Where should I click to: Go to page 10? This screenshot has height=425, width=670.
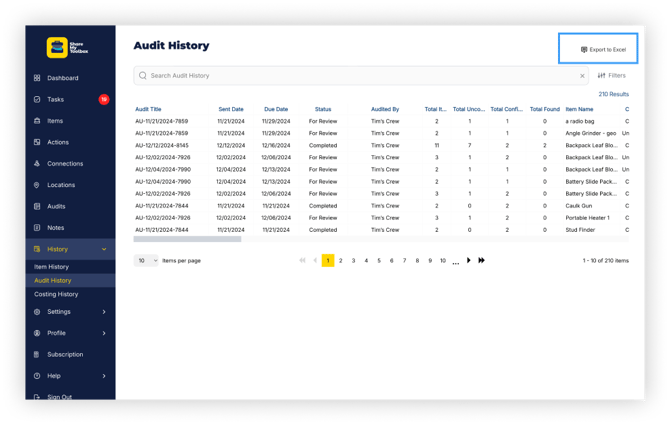[x=443, y=261]
